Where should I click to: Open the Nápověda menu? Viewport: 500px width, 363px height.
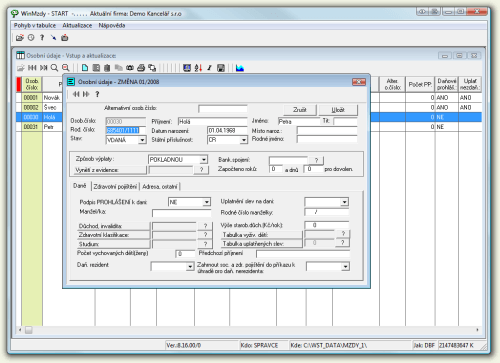point(112,26)
